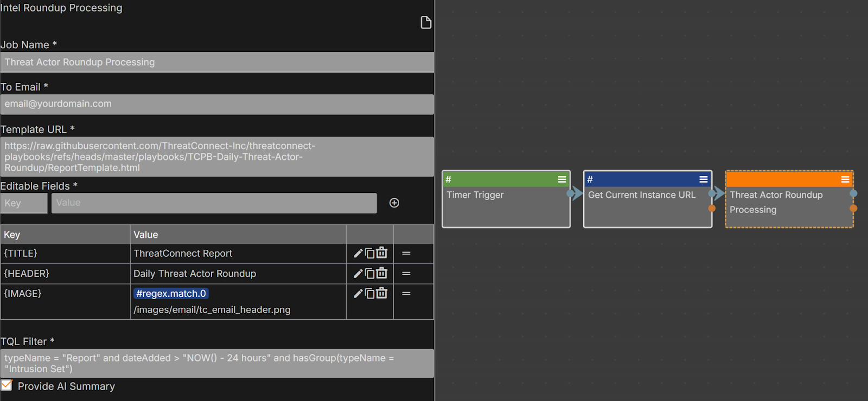868x401 pixels.
Task: Click the plus icon to add editable field
Action: click(x=394, y=203)
